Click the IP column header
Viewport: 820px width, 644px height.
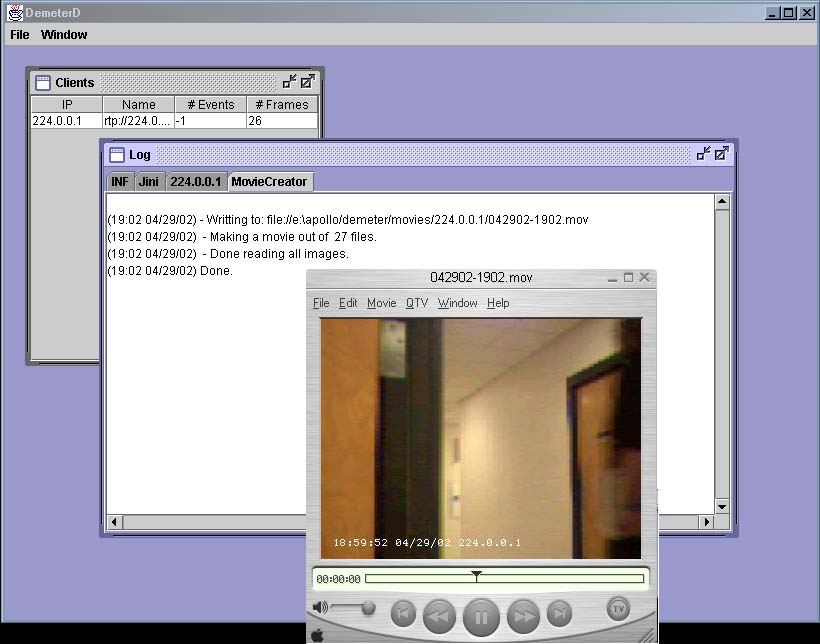point(67,105)
